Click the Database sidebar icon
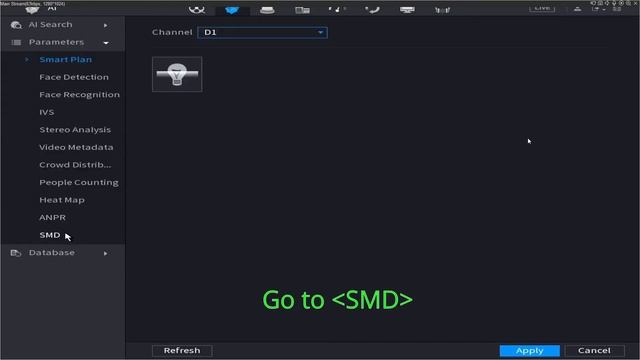The image size is (640, 360). pyautogui.click(x=16, y=253)
